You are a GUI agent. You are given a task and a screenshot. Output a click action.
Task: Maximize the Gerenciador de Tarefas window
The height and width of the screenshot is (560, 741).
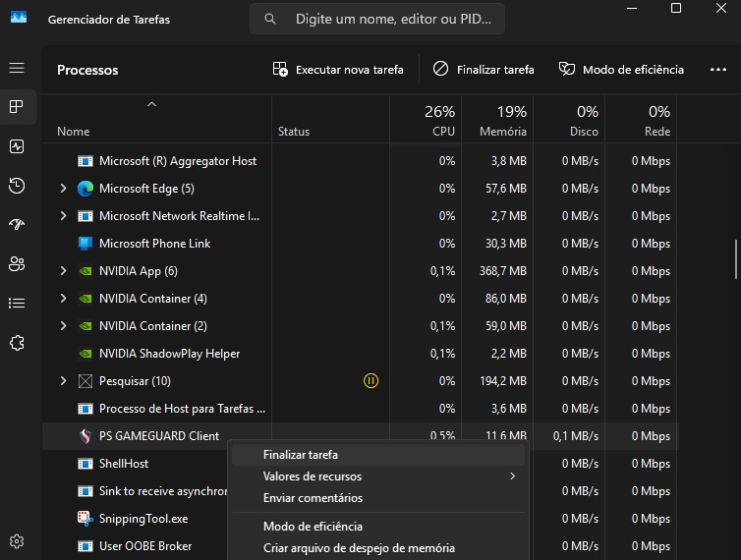click(x=676, y=8)
